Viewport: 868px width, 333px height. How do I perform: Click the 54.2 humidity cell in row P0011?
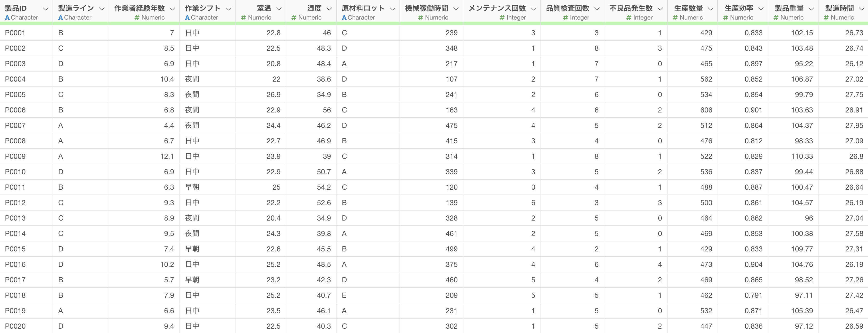(x=311, y=187)
